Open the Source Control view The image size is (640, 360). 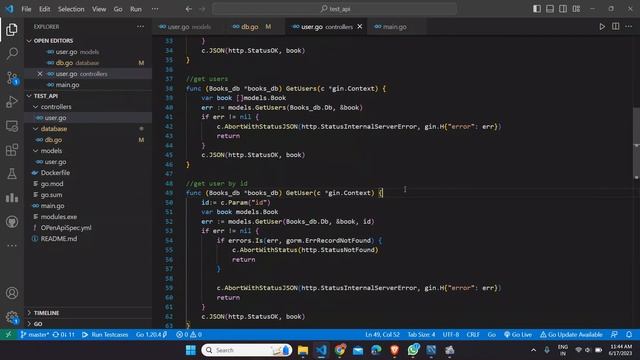click(12, 78)
